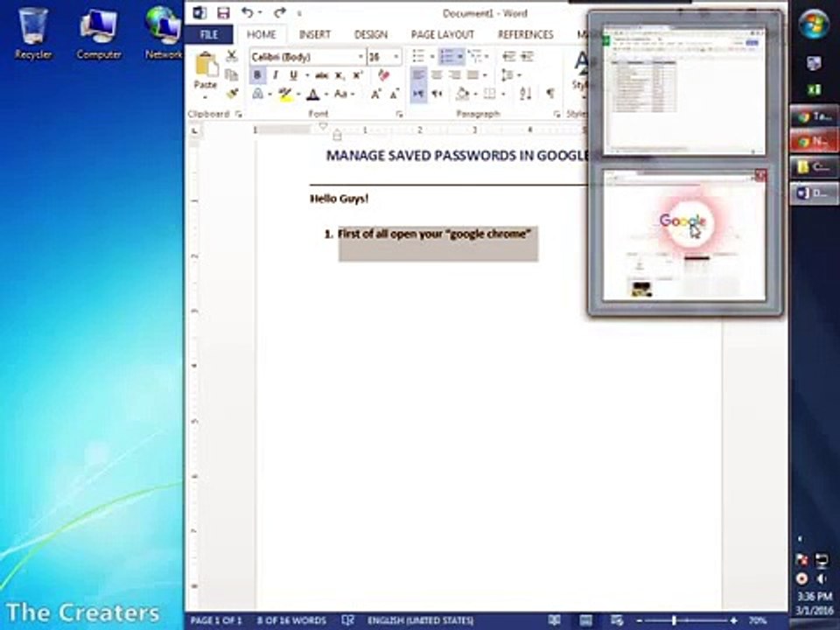Cut selection with the scissors icon
The image size is (840, 630).
231,56
